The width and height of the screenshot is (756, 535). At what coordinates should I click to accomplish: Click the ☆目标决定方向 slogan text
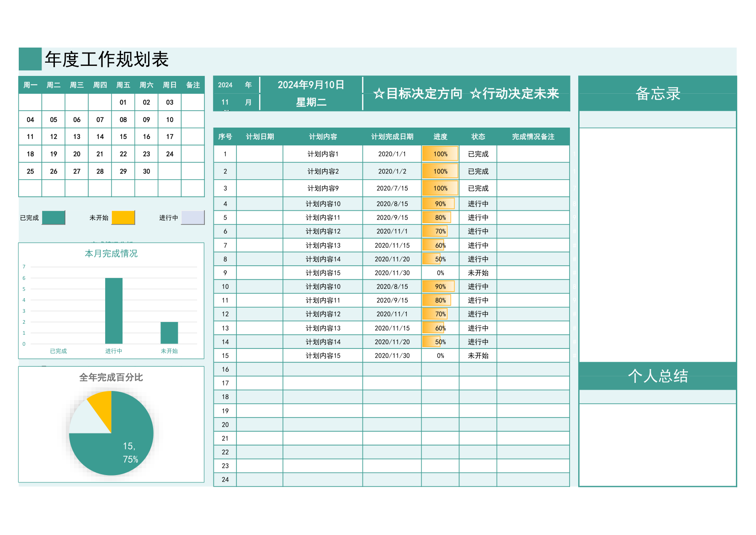coord(418,94)
